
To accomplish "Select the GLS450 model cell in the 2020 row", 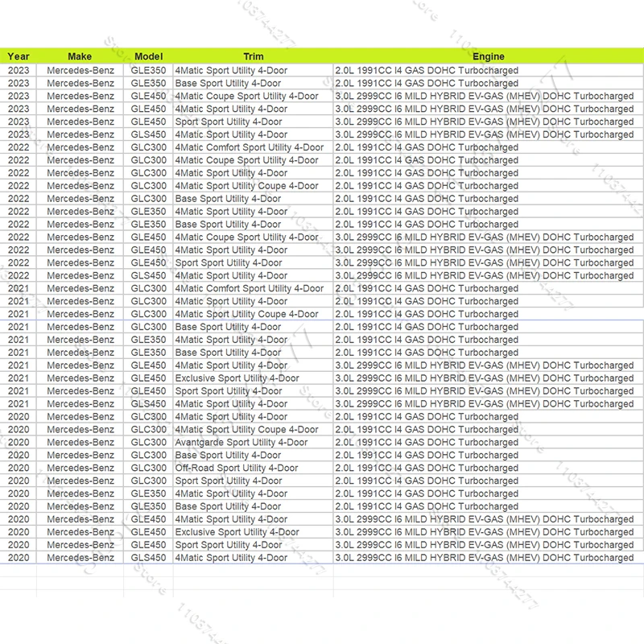I will coord(148,558).
